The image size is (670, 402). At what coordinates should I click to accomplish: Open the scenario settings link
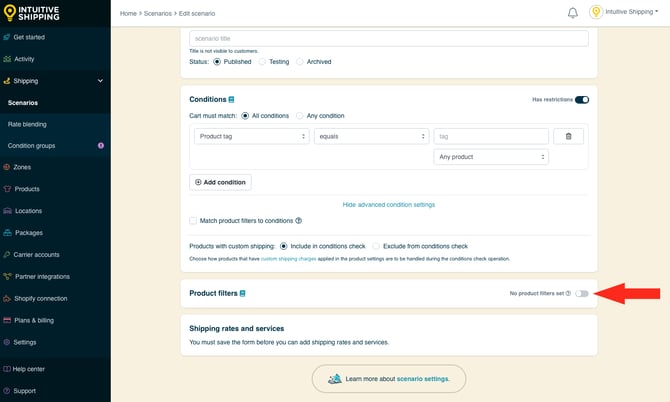click(423, 379)
